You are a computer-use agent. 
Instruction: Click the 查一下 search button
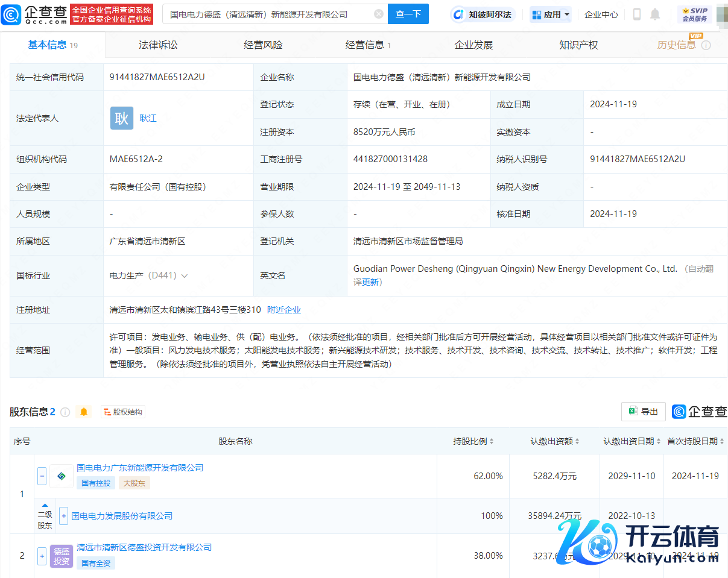coord(408,14)
